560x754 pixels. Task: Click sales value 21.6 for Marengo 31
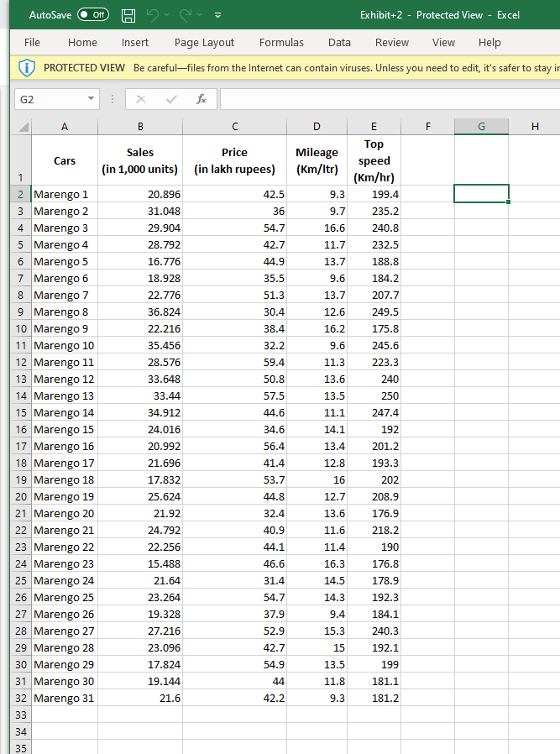pos(140,699)
